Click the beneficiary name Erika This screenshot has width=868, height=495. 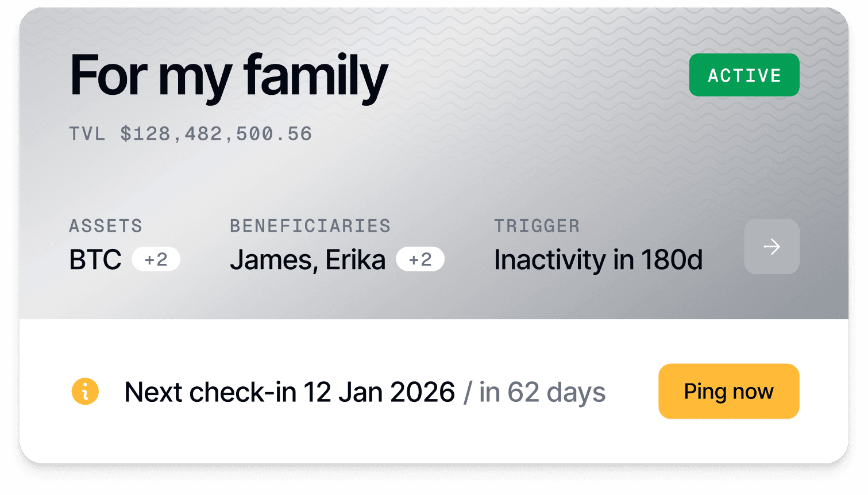(x=356, y=260)
